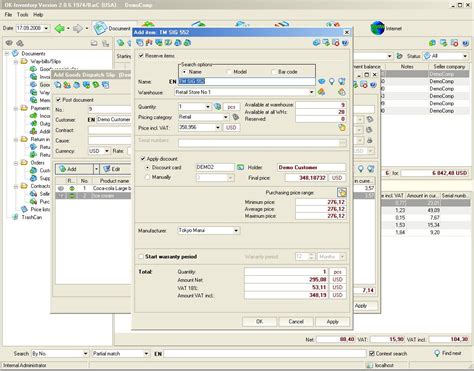Open the Quantity dropdown
This screenshot has height=371, width=474.
[208, 107]
